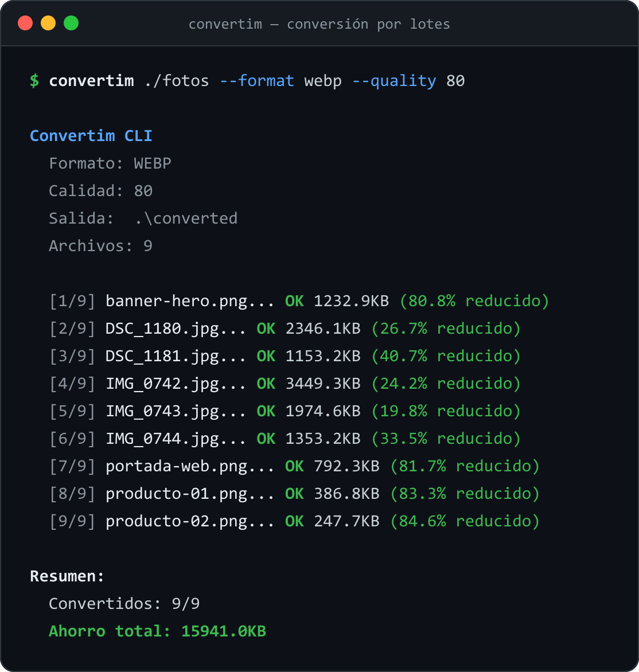Click the '[1/9]' progress counter
This screenshot has width=639, height=672.
click(x=72, y=301)
